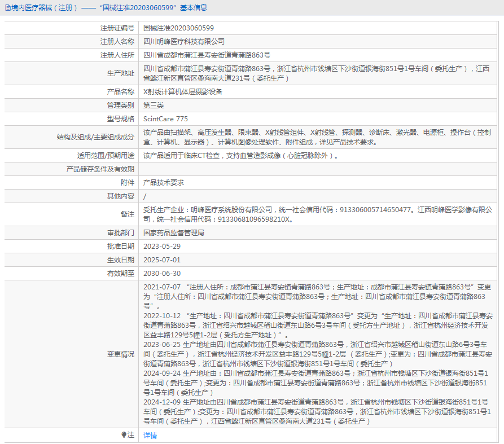The width and height of the screenshot is (504, 444).
Task: Click management class value 第三类
Action: tap(154, 105)
